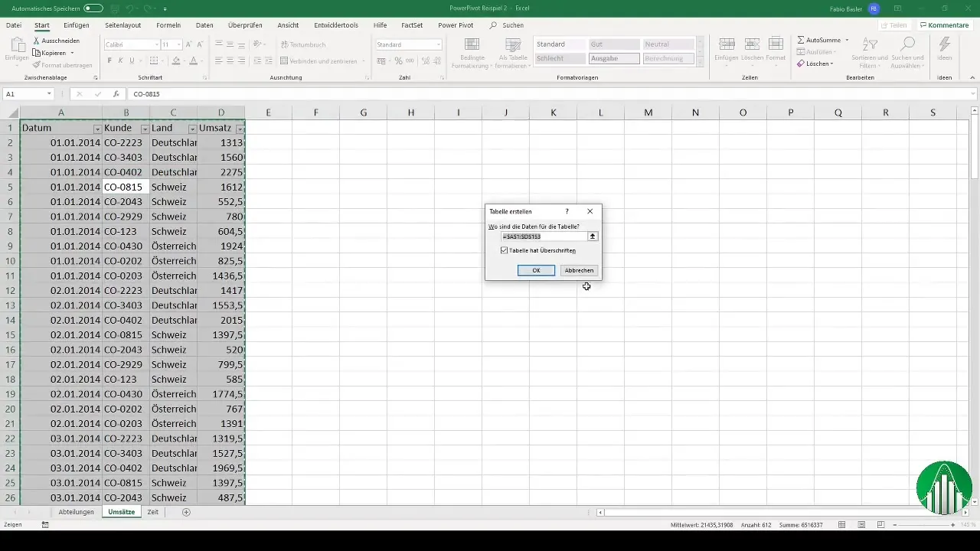Open the number format Standard dropdown
The height and width of the screenshot is (551, 980).
point(439,45)
